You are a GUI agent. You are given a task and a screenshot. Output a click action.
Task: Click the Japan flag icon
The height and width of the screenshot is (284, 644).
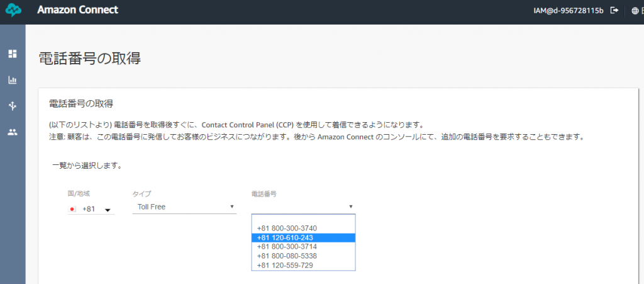[73, 209]
